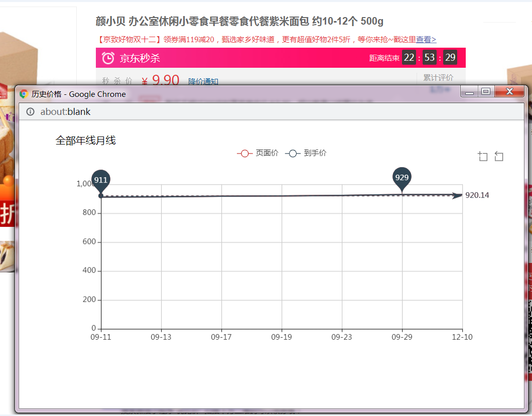Close the 历史价格 Chrome popup
Viewport: 532px width, 416px height.
click(509, 91)
